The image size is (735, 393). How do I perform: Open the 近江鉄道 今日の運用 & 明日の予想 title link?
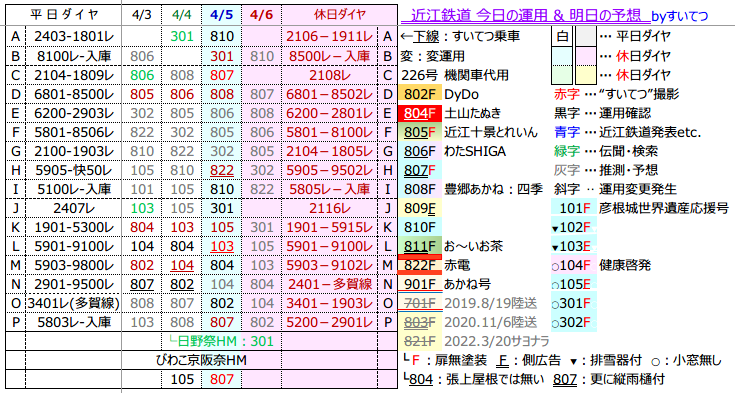coord(525,16)
